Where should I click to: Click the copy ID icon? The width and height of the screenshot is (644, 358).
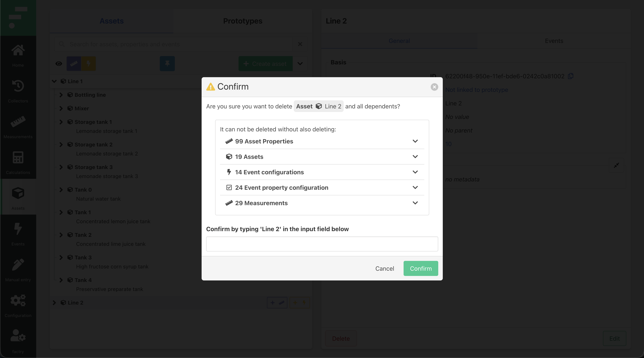571,76
